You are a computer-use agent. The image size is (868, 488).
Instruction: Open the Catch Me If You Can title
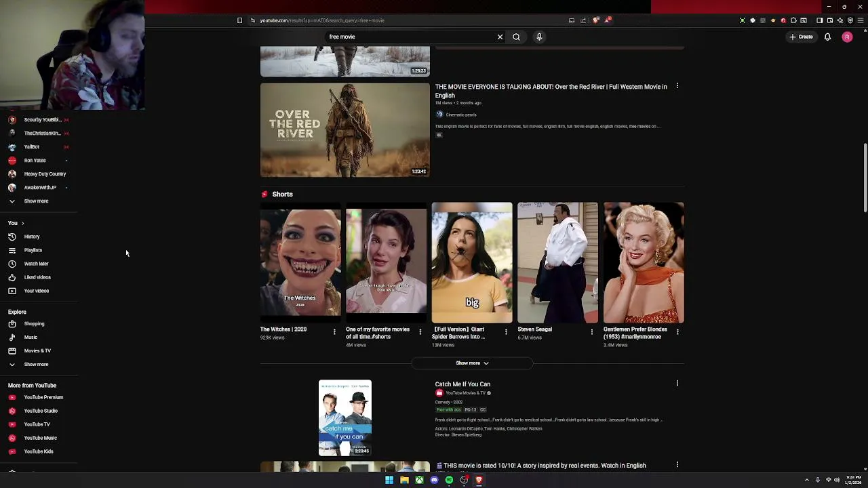coord(462,384)
